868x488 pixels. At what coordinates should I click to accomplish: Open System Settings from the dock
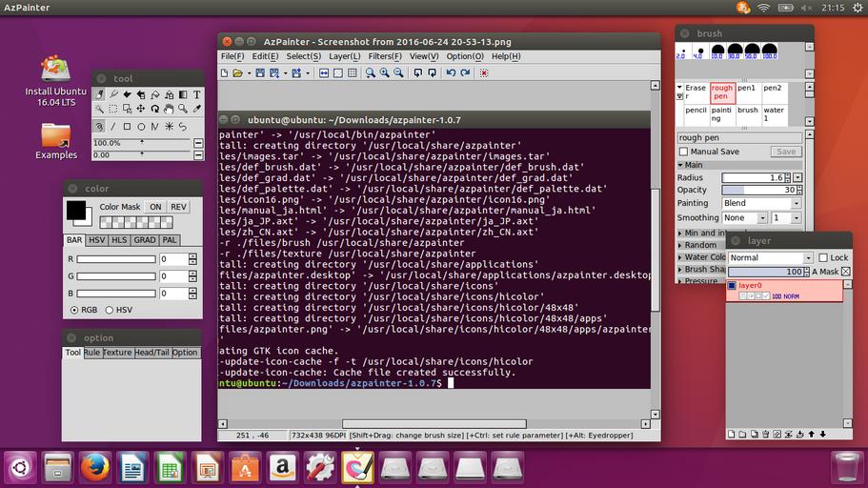tap(320, 467)
